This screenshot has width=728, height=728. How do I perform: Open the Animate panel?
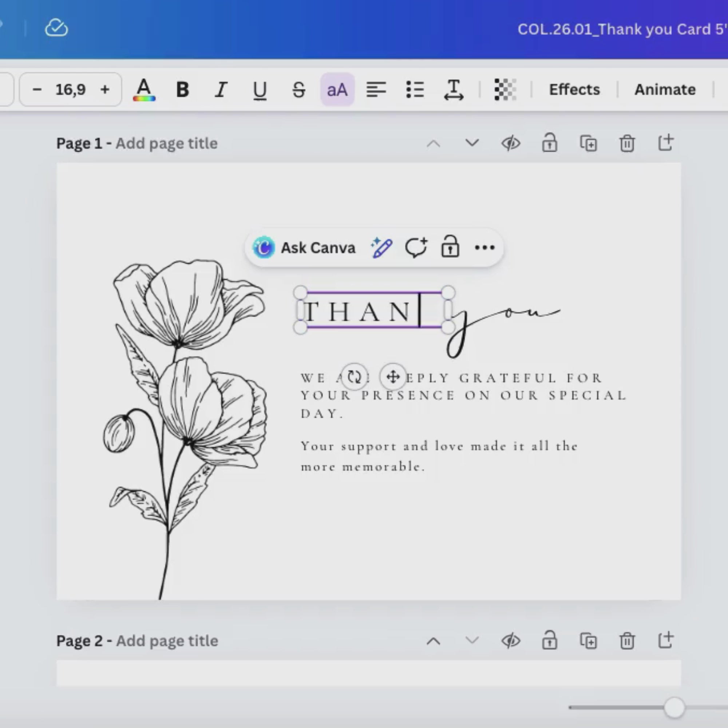coord(665,90)
